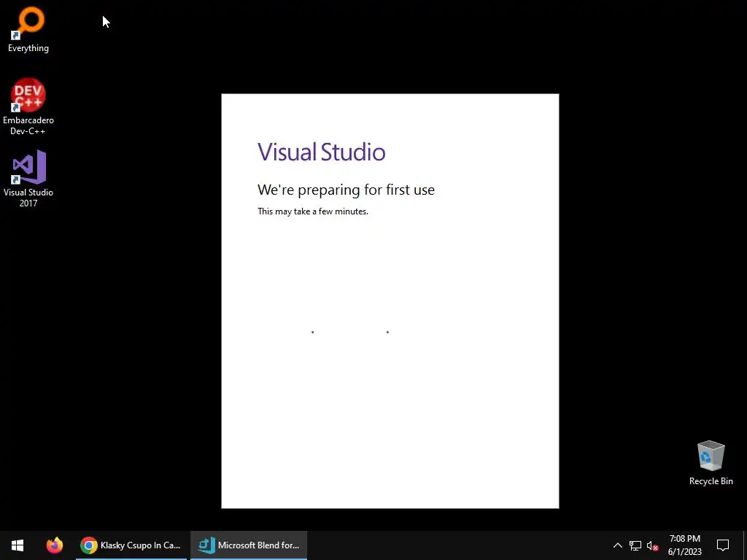Launch Embarcadero Dev-C++ desktop shortcut
The height and width of the screenshot is (560, 747).
[28, 106]
